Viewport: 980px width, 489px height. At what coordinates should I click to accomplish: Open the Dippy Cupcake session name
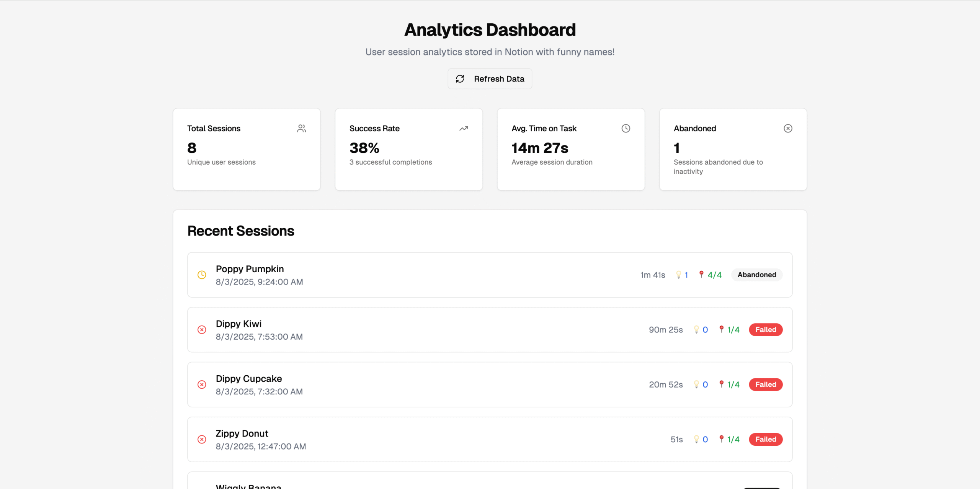pyautogui.click(x=249, y=379)
